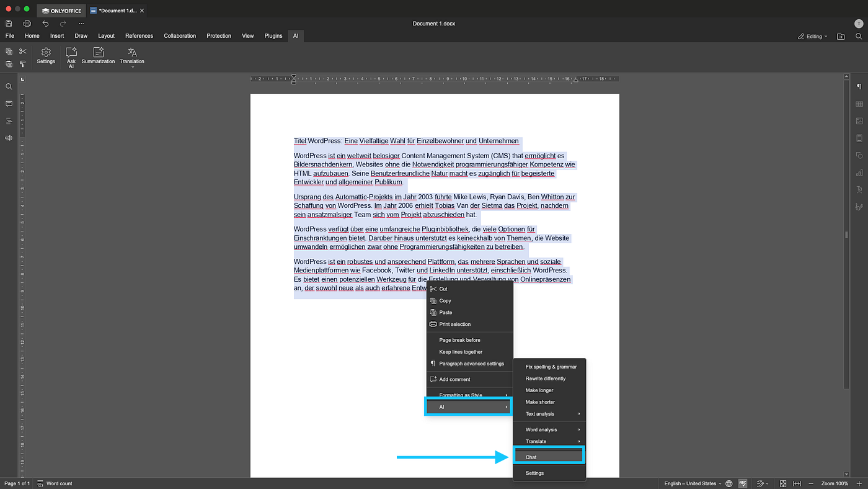Screen dimensions: 868x489
Task: Click the Print icon in quick access bar
Action: 27,24
